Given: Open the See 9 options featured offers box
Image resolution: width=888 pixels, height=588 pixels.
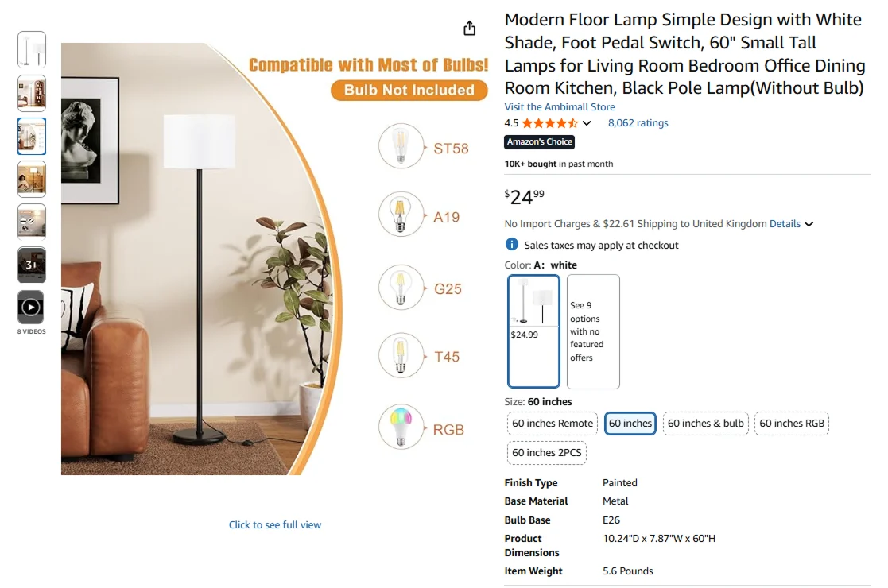Looking at the screenshot, I should click(593, 331).
